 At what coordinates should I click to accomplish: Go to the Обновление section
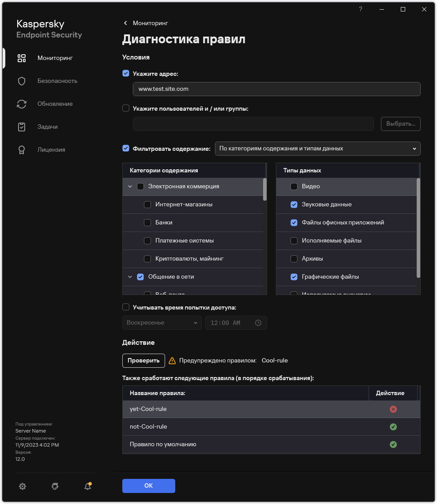pyautogui.click(x=55, y=104)
